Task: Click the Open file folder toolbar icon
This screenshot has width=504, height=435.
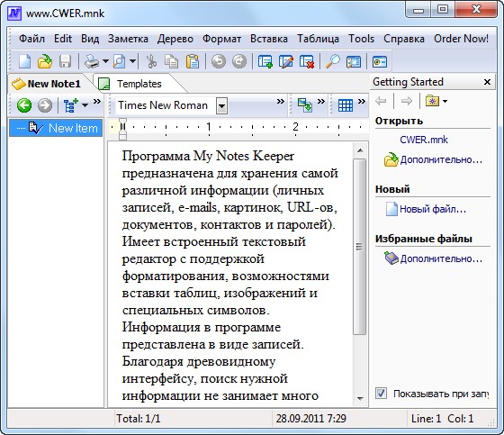Action: (x=45, y=61)
